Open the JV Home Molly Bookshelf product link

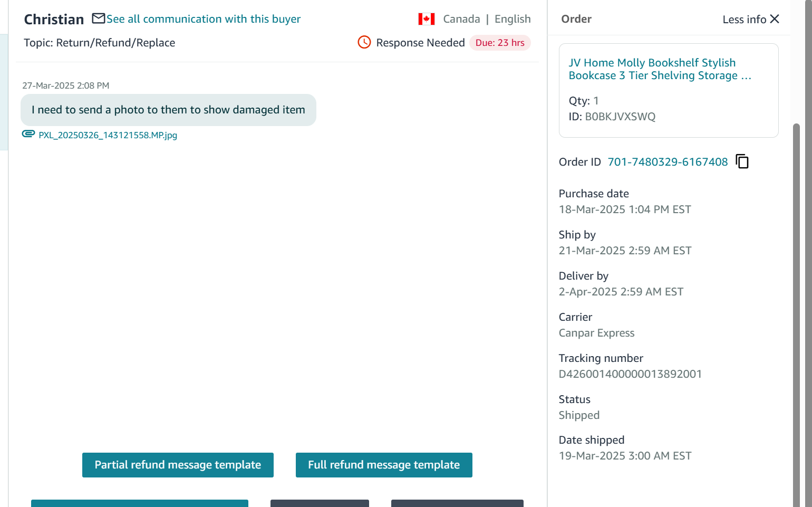pyautogui.click(x=660, y=69)
